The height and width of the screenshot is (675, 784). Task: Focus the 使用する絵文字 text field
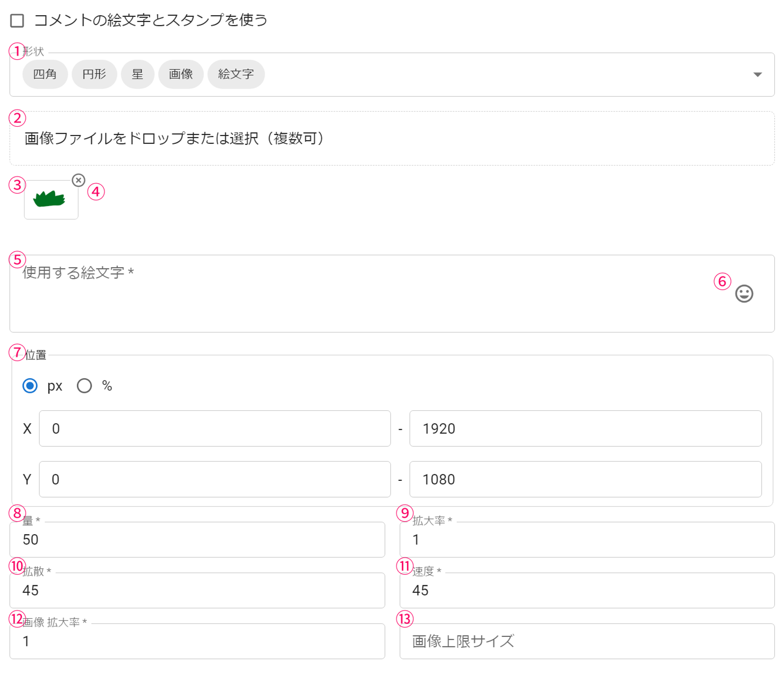[x=353, y=294]
